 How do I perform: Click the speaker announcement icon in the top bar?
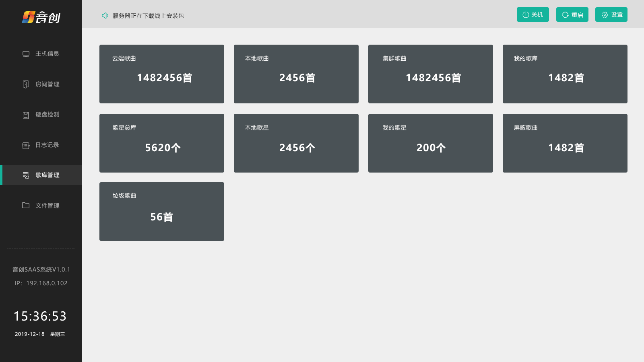click(x=105, y=16)
